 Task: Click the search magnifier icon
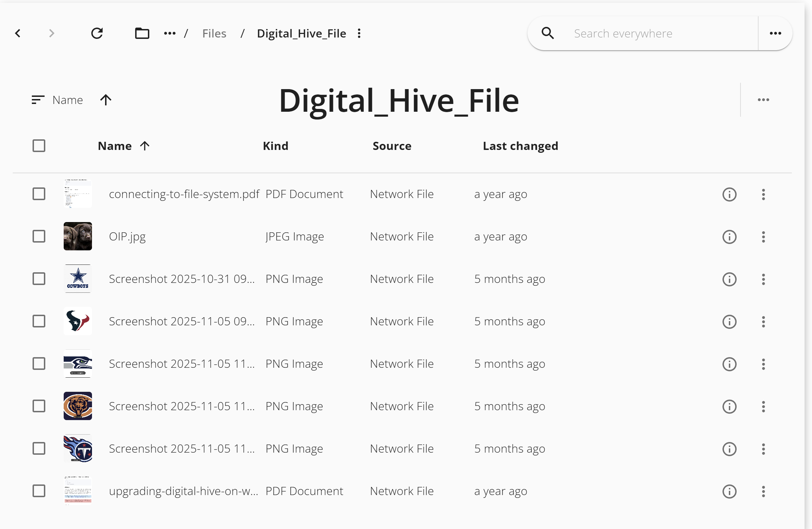pyautogui.click(x=548, y=33)
